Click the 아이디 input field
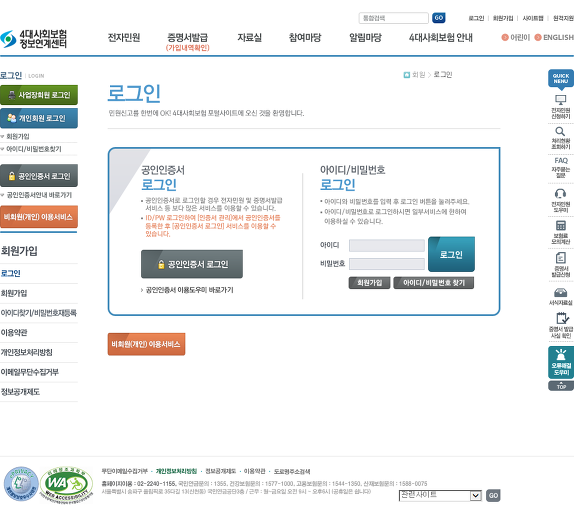574x518 pixels. coord(387,245)
